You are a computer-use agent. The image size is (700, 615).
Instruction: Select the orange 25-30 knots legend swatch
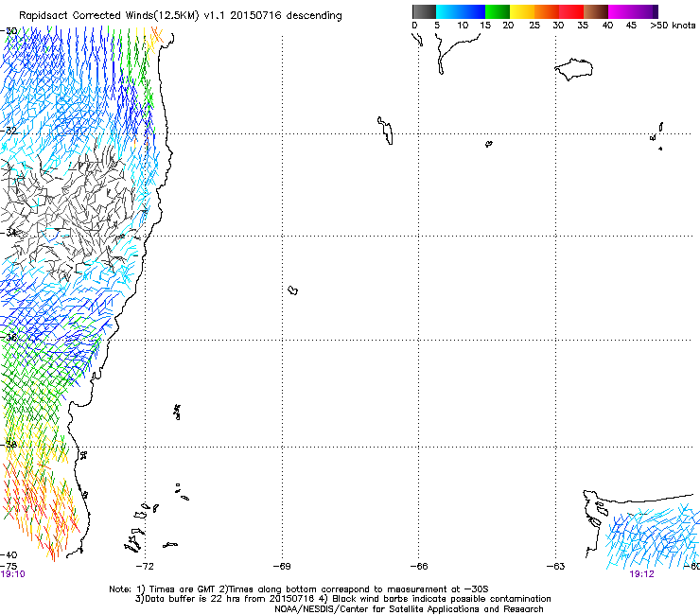tap(547, 11)
